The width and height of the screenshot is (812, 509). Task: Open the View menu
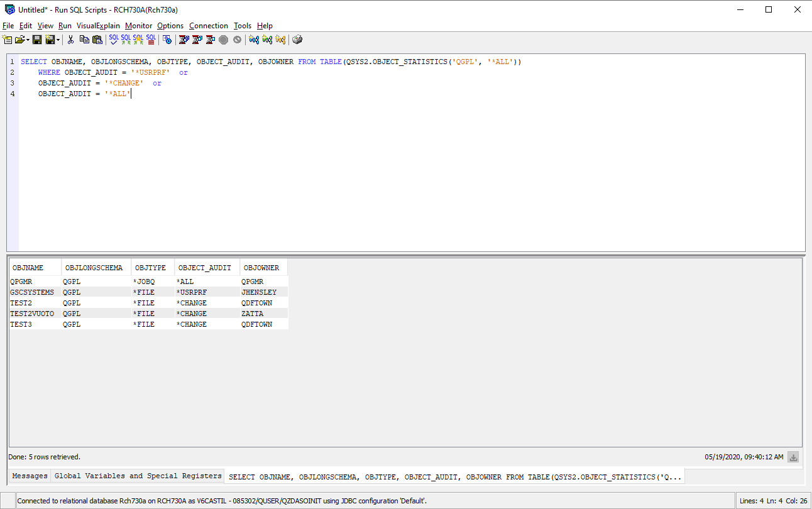click(45, 26)
